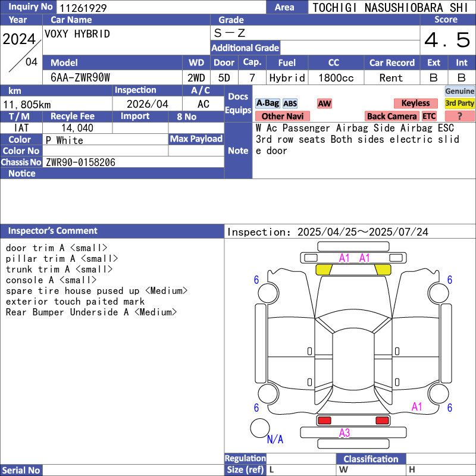Select the Back Camera badge

click(392, 116)
